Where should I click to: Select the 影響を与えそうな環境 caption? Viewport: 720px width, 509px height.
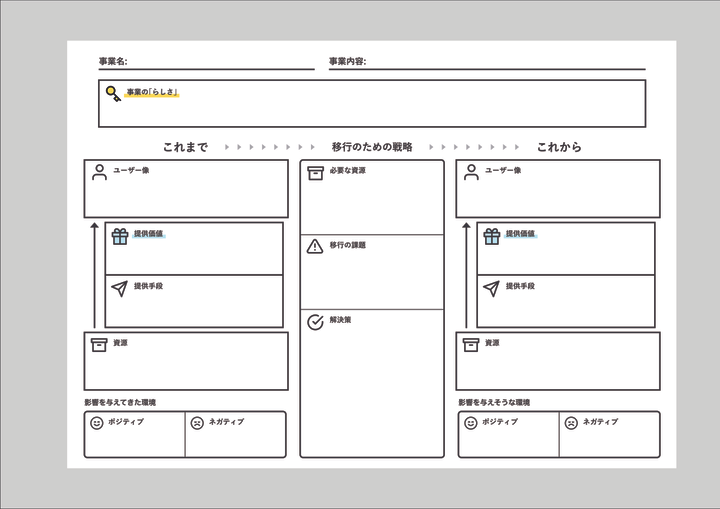coord(494,402)
